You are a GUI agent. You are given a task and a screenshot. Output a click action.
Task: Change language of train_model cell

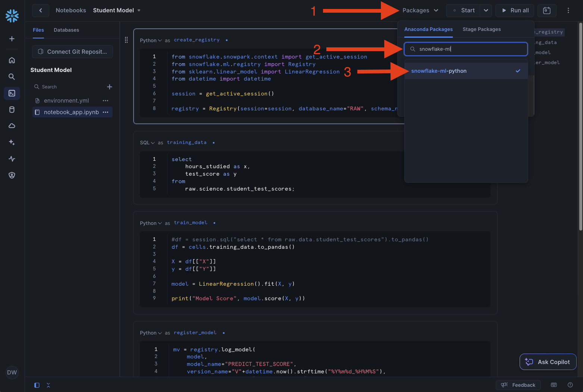151,223
